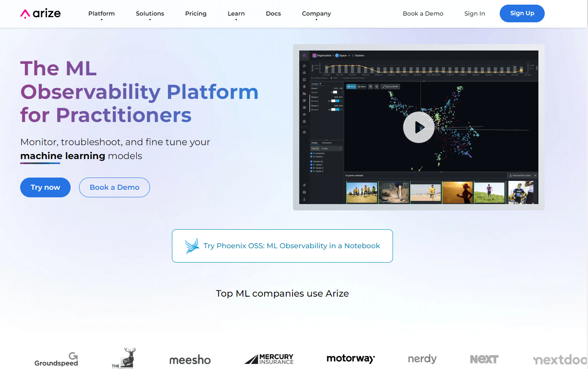Image resolution: width=588 pixels, height=369 pixels.
Task: Select the Cluster 3 row in the clusters list
Action: point(327,107)
